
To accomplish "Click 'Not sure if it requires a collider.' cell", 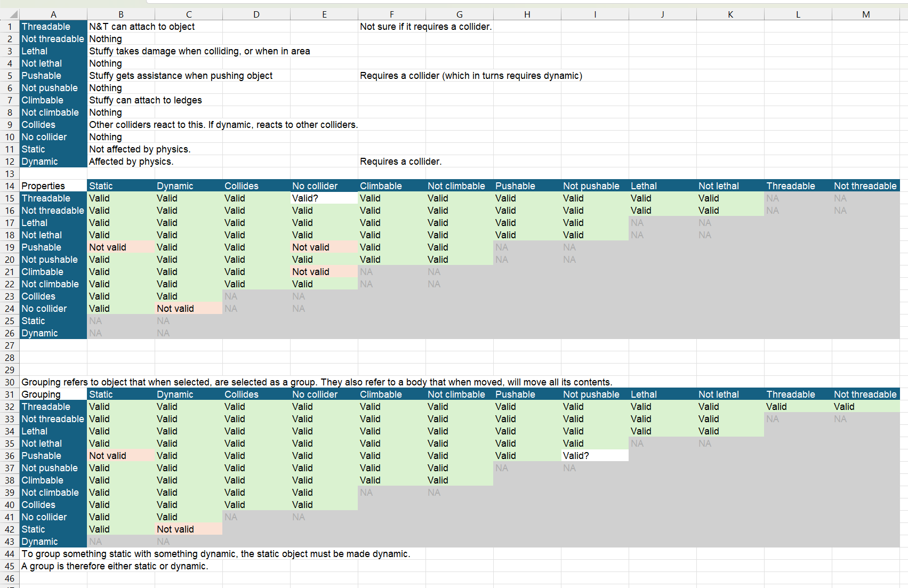I will tap(425, 27).
